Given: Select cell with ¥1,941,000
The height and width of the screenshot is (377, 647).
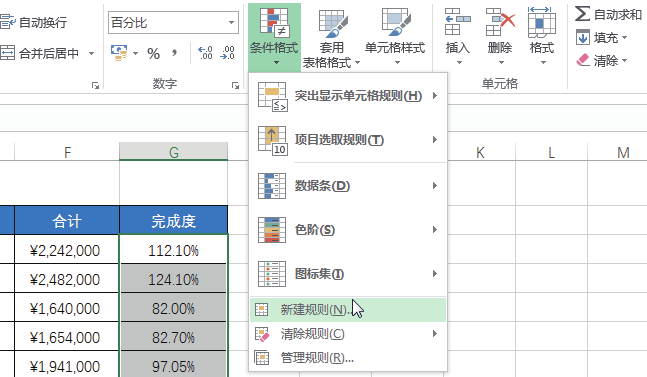Looking at the screenshot, I should click(x=67, y=365).
